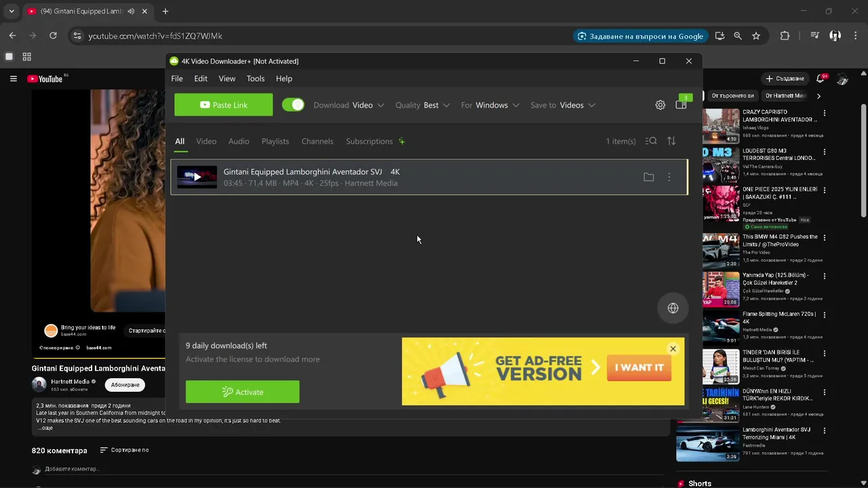Bookmark this page with the star icon

click(756, 36)
